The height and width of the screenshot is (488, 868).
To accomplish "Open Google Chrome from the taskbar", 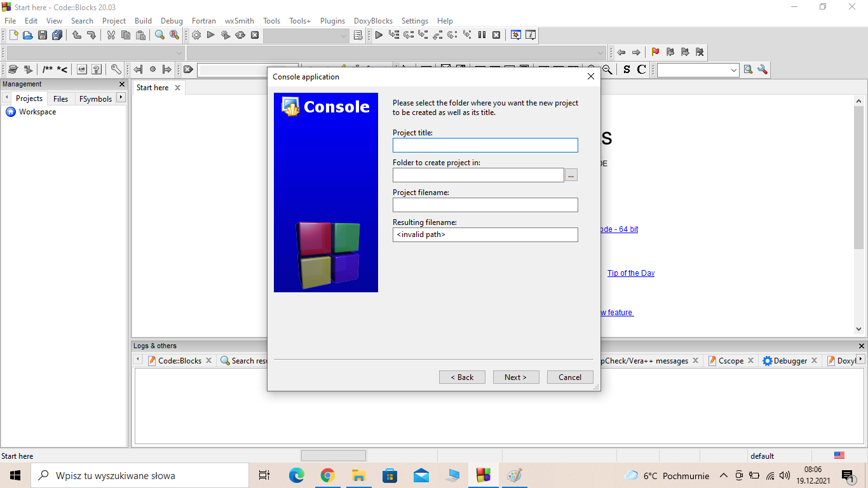I will pyautogui.click(x=327, y=475).
